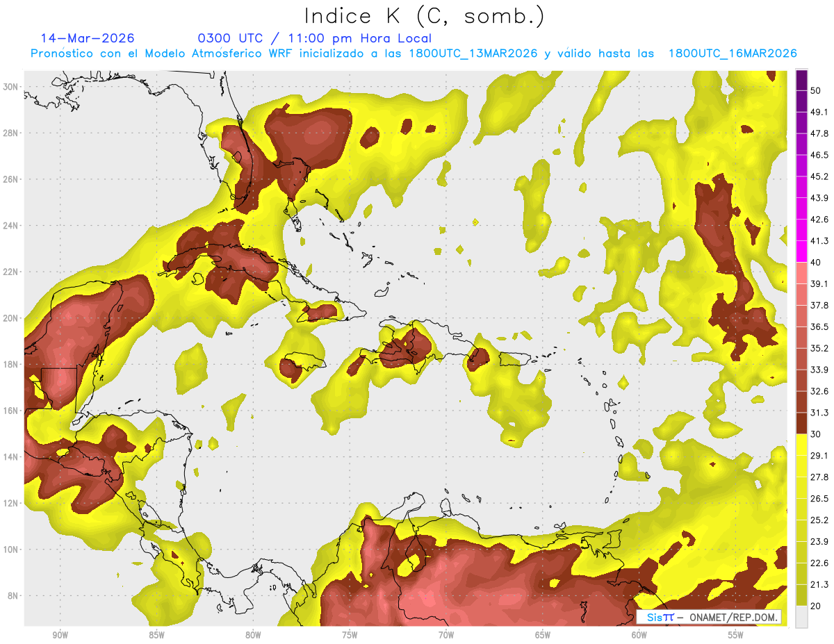This screenshot has width=834, height=644.
Task: Click the colorbar value label 40
Action: point(816,263)
